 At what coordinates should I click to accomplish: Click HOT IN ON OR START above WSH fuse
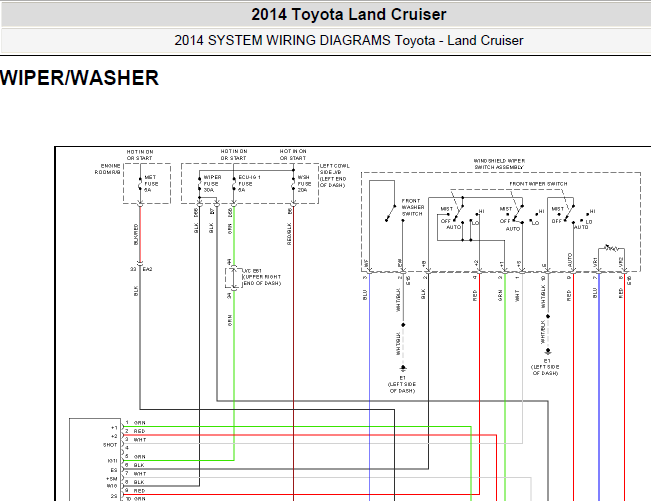[293, 155]
